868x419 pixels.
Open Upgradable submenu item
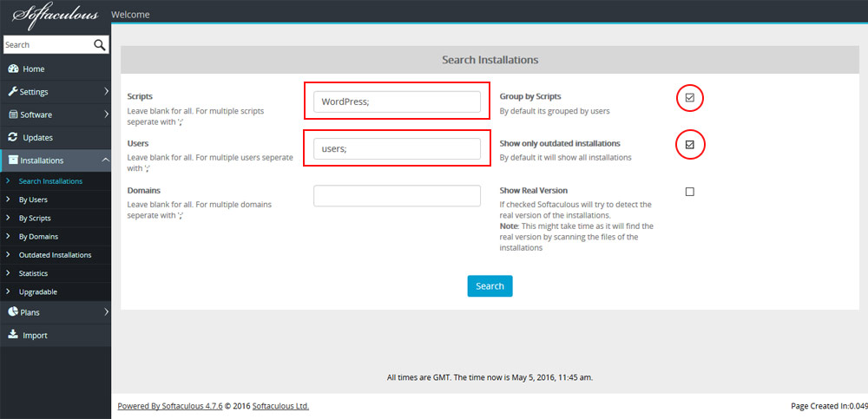point(37,291)
